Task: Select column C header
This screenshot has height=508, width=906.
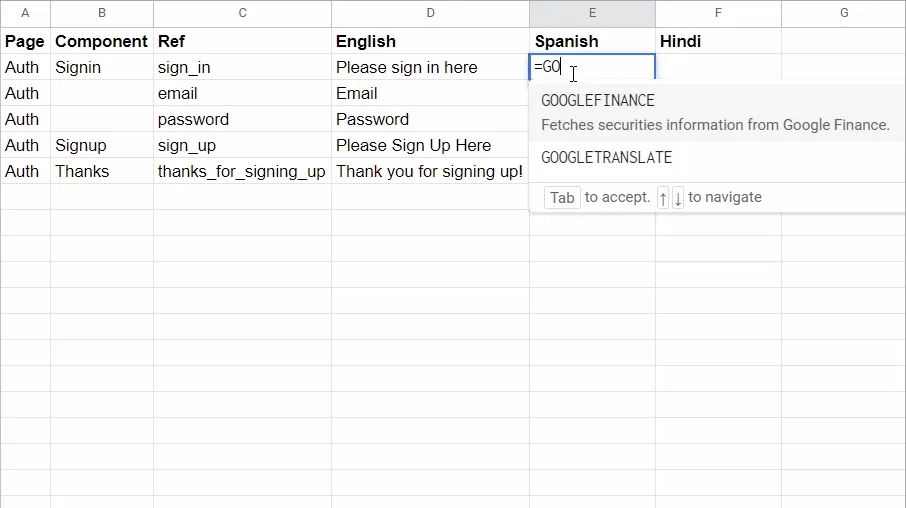Action: [x=242, y=13]
